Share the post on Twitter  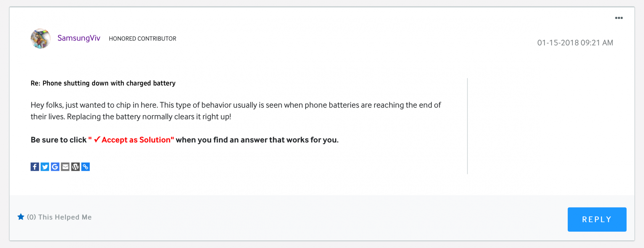[45, 167]
